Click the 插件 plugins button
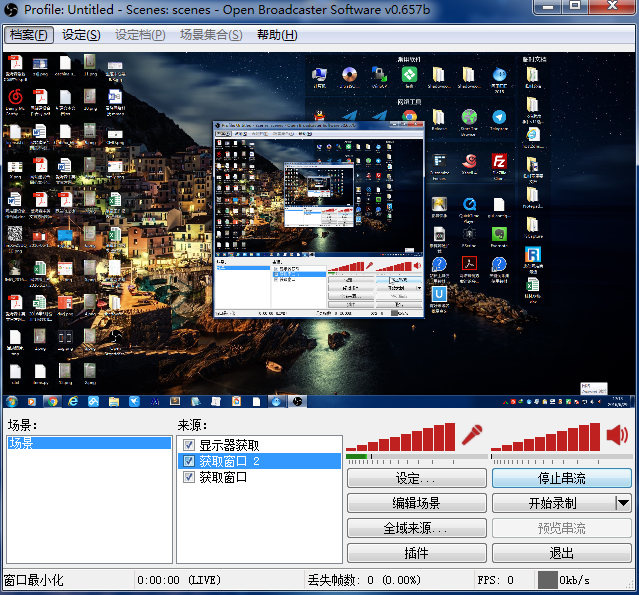The height and width of the screenshot is (595, 639). (x=416, y=553)
